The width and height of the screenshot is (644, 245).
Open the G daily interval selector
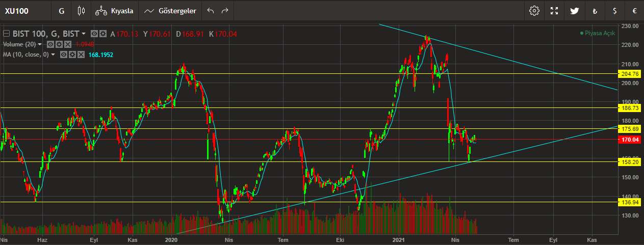(x=62, y=10)
